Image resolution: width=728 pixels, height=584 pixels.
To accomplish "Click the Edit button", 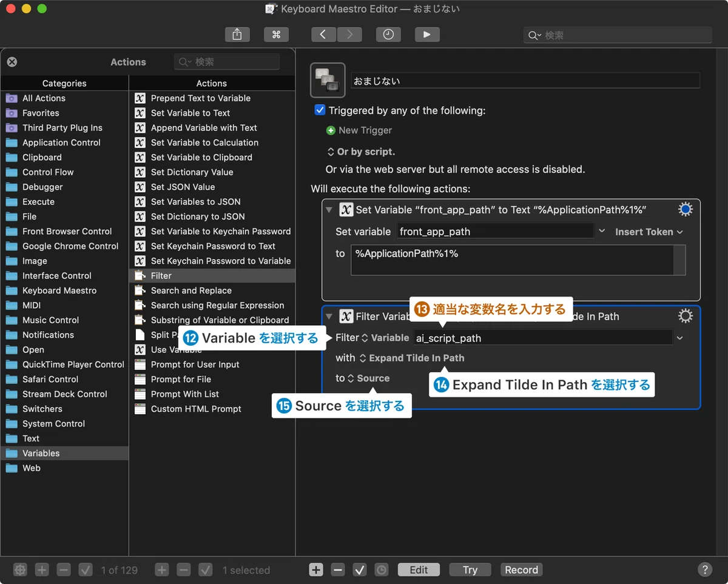I will [x=419, y=569].
